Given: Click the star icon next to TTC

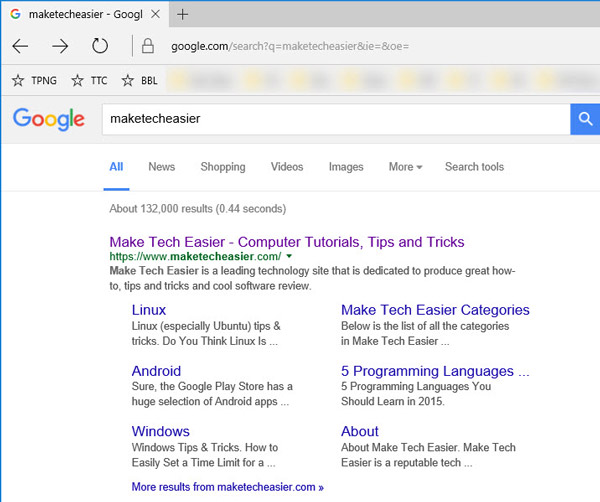Looking at the screenshot, I should coord(77,80).
